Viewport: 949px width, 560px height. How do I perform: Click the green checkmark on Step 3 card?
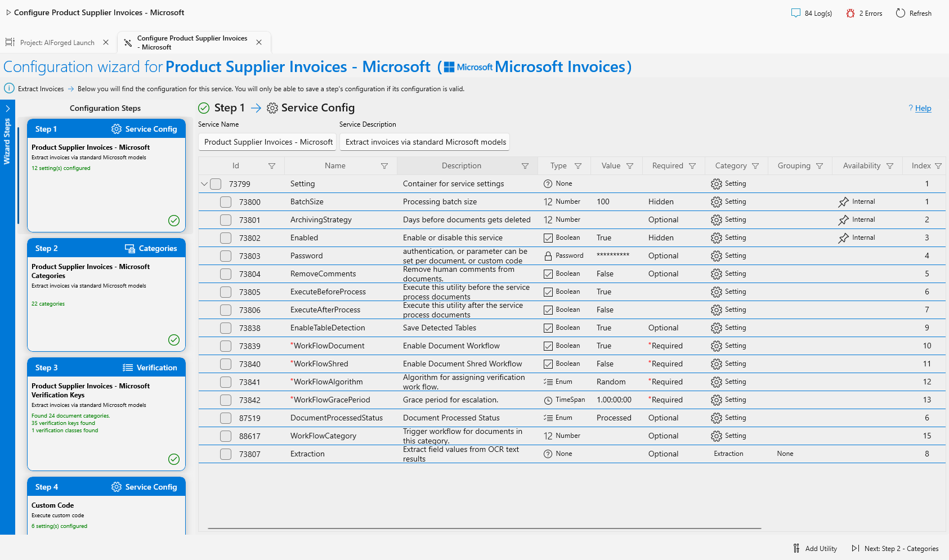[x=174, y=459]
